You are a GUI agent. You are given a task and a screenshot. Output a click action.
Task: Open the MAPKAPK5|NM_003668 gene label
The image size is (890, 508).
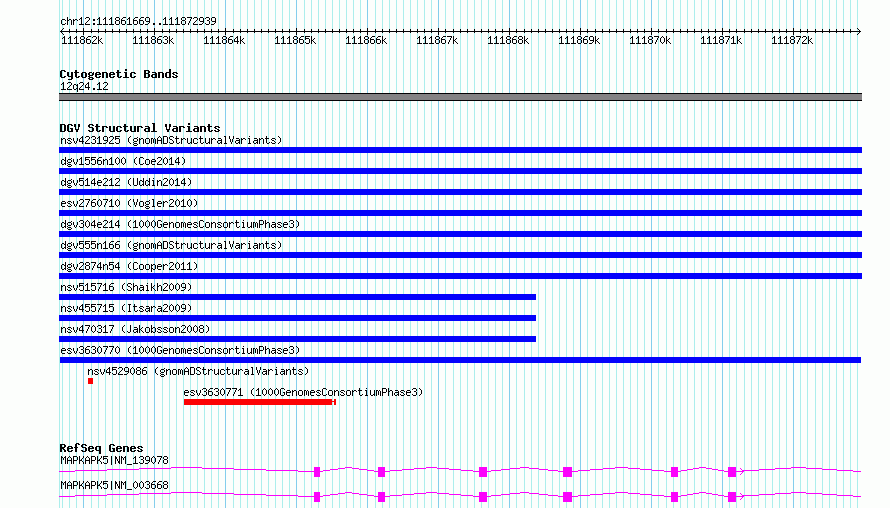tap(114, 485)
